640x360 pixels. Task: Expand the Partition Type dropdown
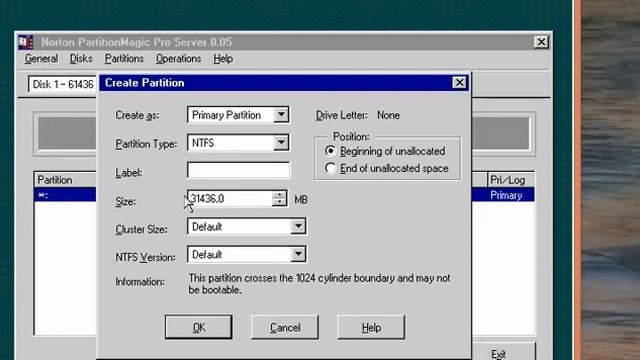[281, 143]
